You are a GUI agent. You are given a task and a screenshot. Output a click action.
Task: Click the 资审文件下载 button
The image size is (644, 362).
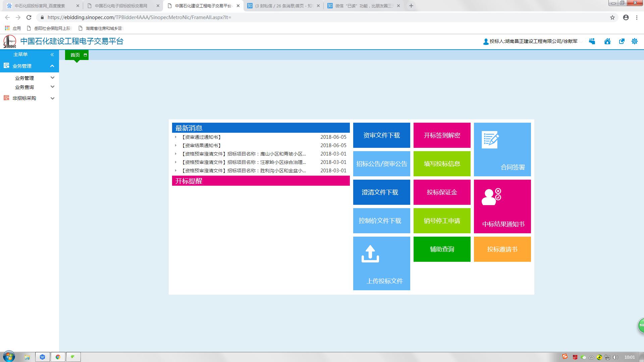[x=381, y=135]
